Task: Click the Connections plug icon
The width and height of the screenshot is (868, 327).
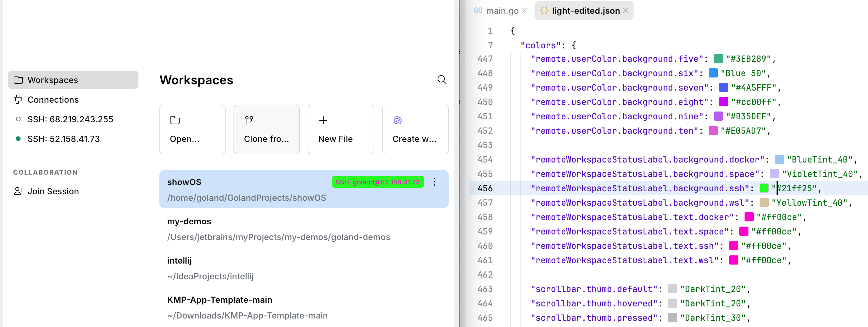Action: click(19, 99)
